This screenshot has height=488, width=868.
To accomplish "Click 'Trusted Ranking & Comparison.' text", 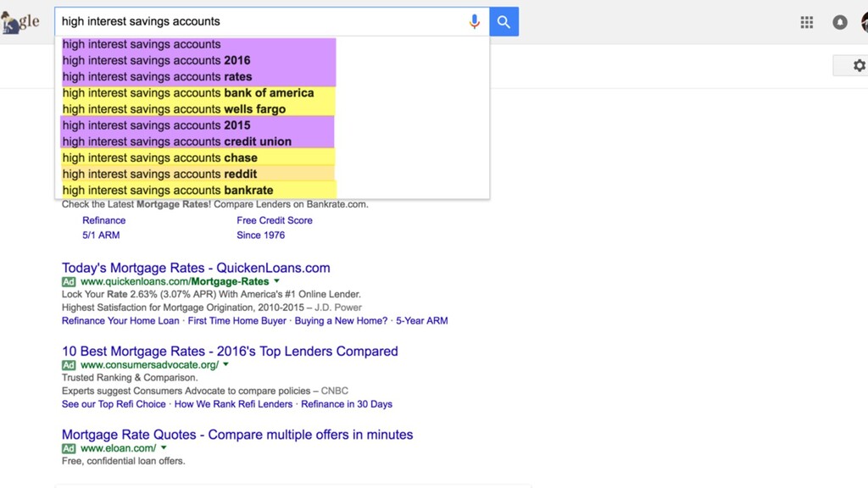I will click(x=130, y=378).
